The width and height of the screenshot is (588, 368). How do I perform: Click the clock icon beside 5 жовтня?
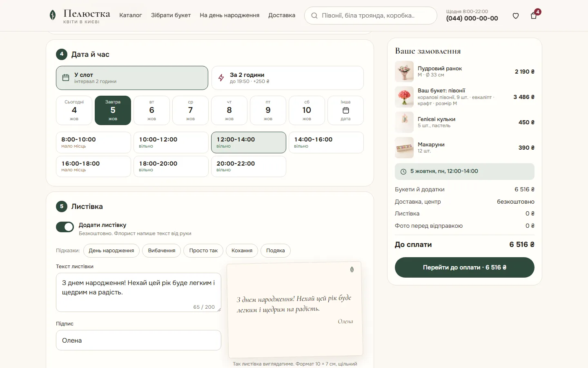tap(403, 172)
